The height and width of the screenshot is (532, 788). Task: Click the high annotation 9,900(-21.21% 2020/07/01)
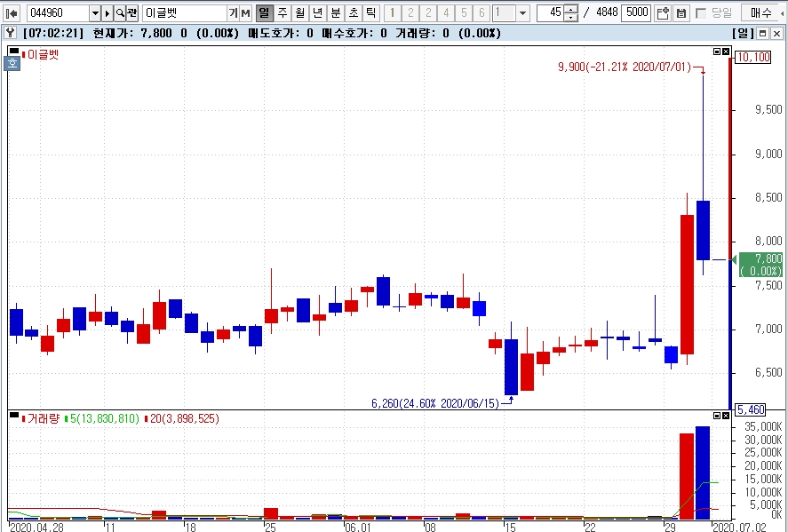pyautogui.click(x=625, y=67)
